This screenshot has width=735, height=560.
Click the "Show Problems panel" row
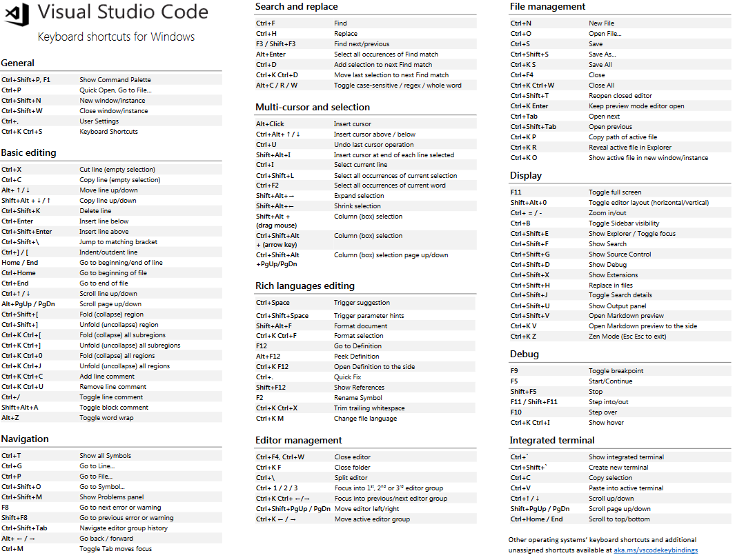pyautogui.click(x=110, y=497)
